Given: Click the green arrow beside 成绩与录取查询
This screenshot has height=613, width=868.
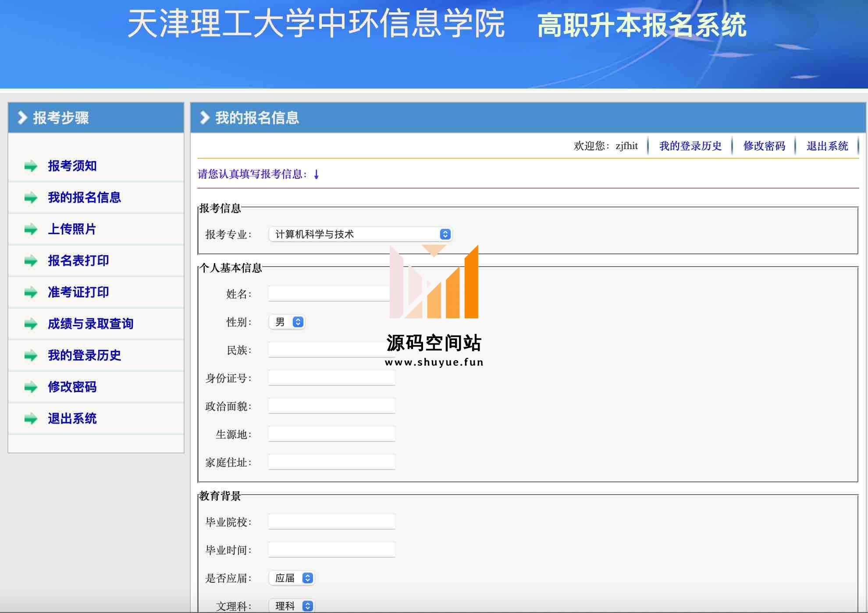Looking at the screenshot, I should [x=31, y=324].
